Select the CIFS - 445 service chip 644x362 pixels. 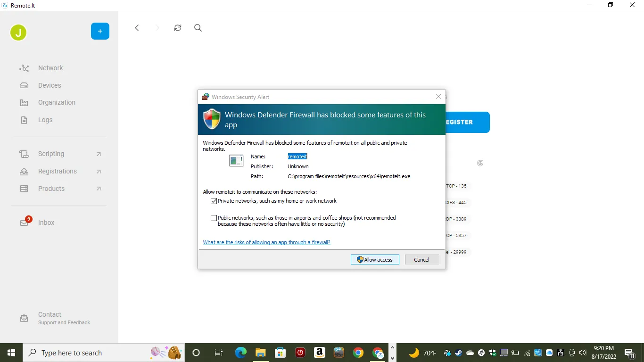pyautogui.click(x=459, y=203)
